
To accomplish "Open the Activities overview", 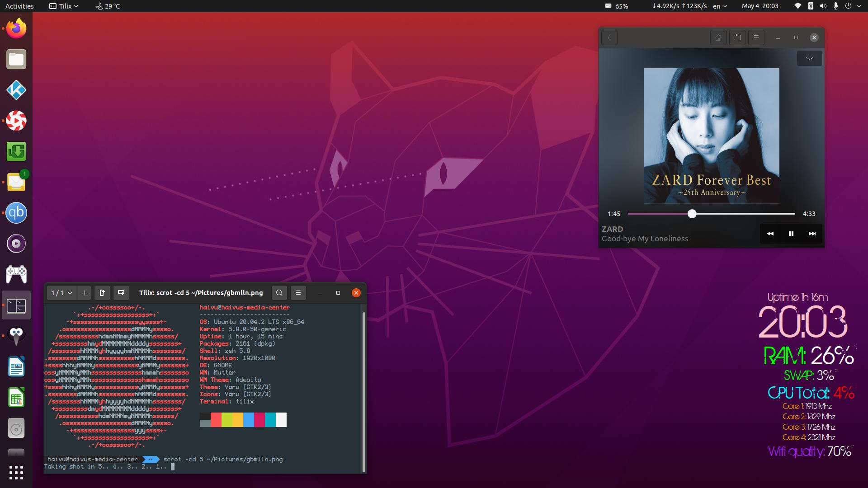I will pyautogui.click(x=19, y=6).
